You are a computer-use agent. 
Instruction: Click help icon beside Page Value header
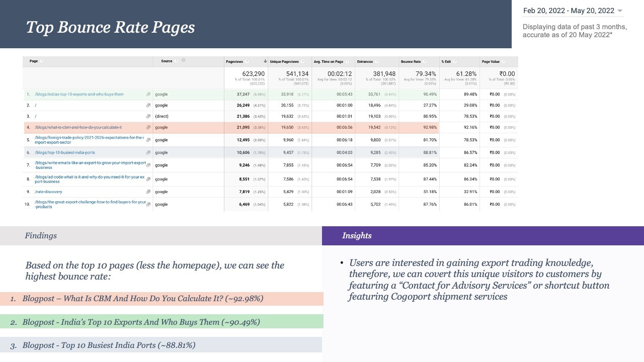coord(504,62)
